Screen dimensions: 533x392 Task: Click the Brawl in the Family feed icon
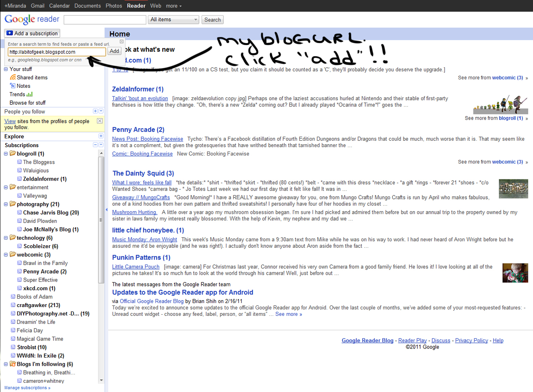20,263
